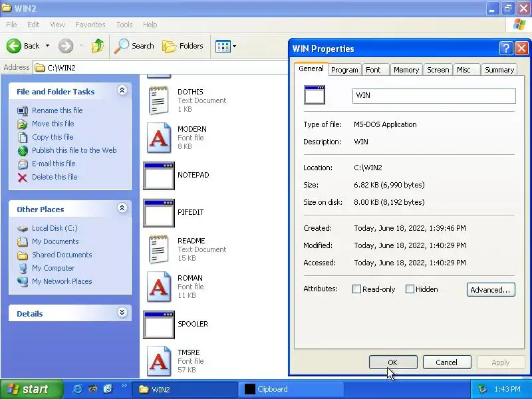Go back with the Back arrow icon
This screenshot has height=399, width=532.
14,46
